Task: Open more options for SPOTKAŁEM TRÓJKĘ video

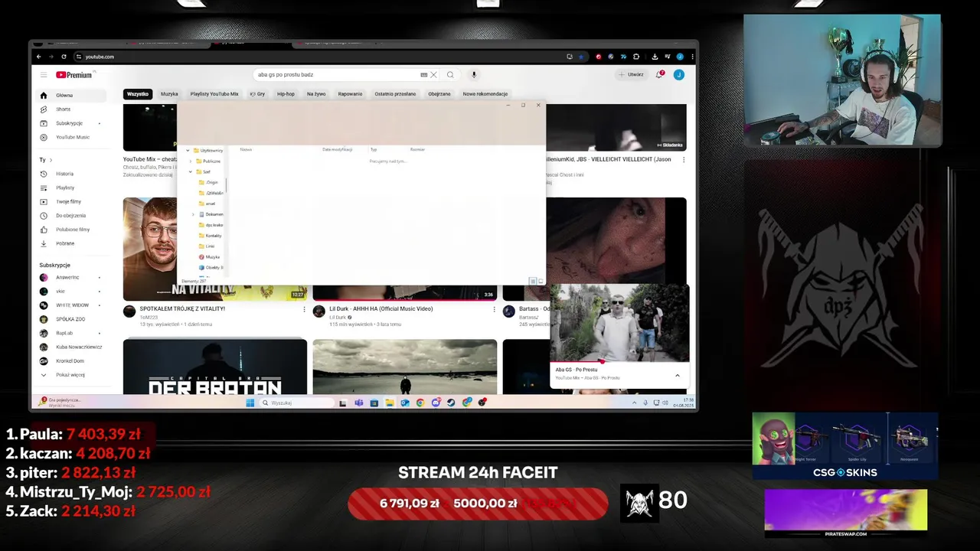Action: point(304,310)
